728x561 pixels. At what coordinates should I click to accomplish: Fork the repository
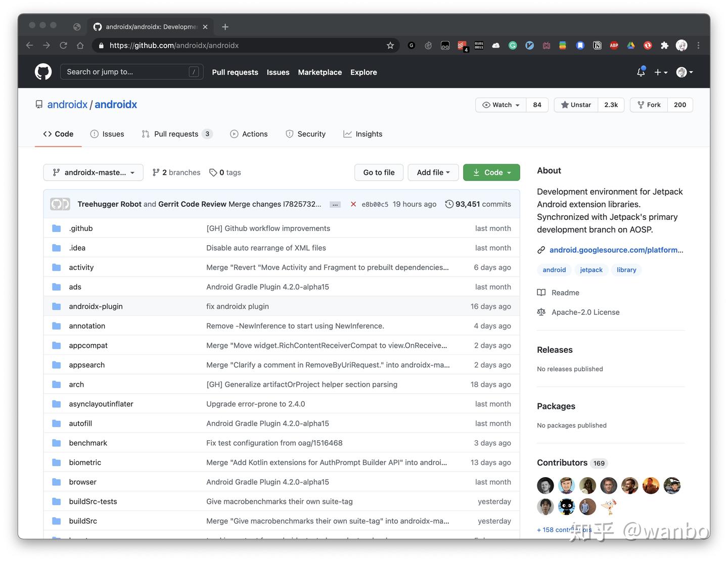(649, 105)
